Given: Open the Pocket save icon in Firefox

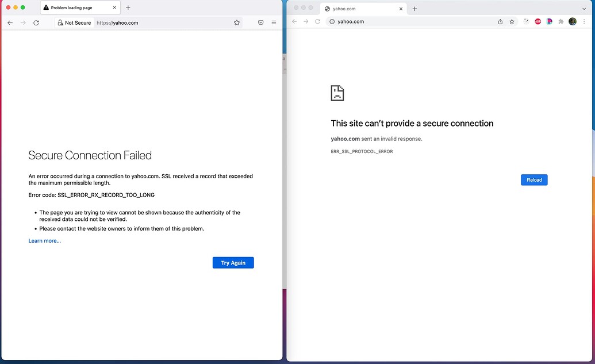Looking at the screenshot, I should [x=260, y=22].
